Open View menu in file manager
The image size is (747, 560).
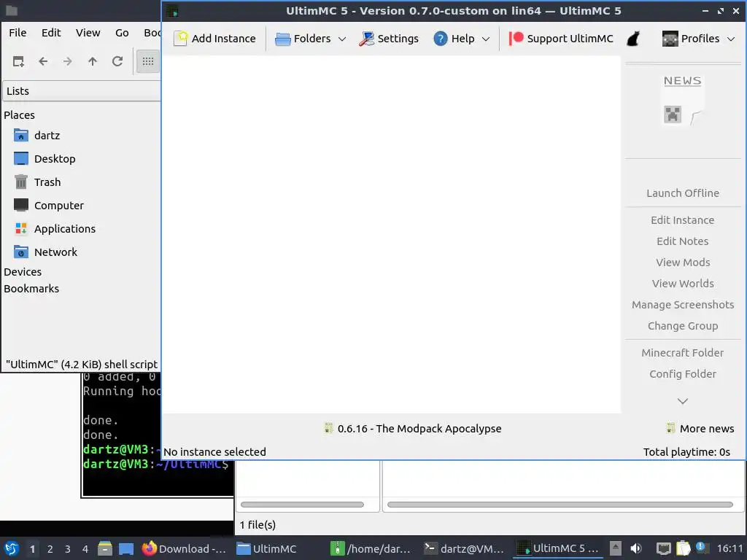88,32
